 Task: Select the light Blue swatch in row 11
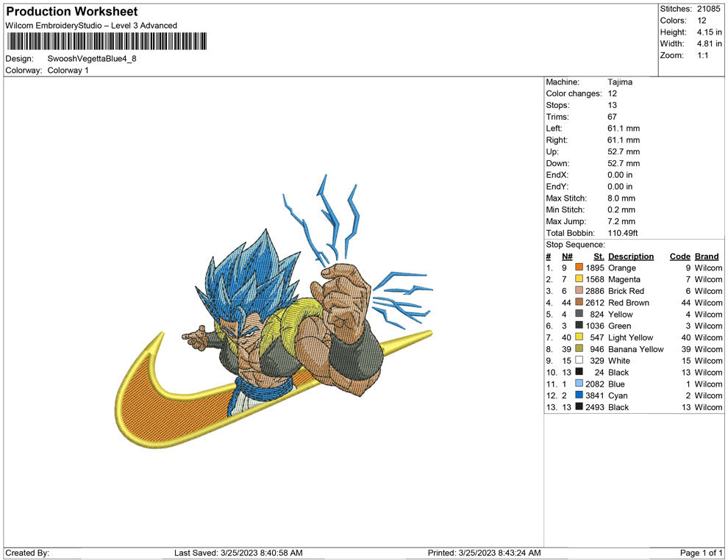(x=579, y=383)
